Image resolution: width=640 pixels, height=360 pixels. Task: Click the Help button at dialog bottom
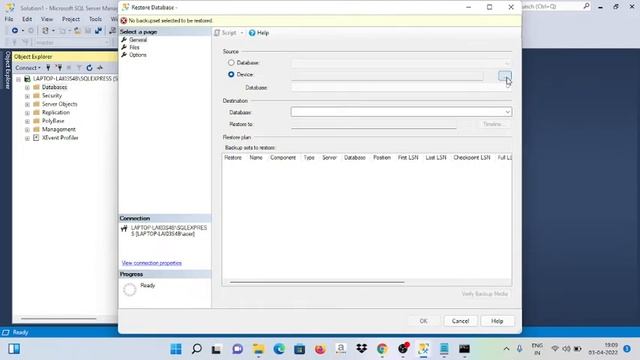click(x=497, y=321)
